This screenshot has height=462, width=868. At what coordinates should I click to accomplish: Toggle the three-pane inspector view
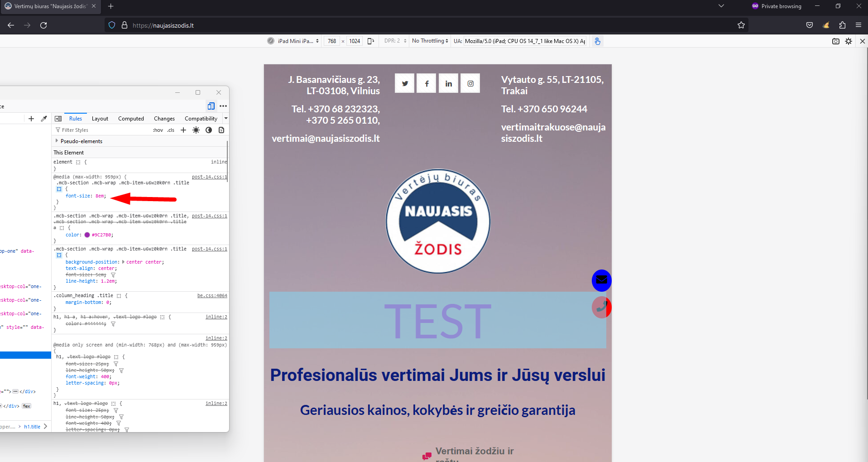[x=58, y=119]
